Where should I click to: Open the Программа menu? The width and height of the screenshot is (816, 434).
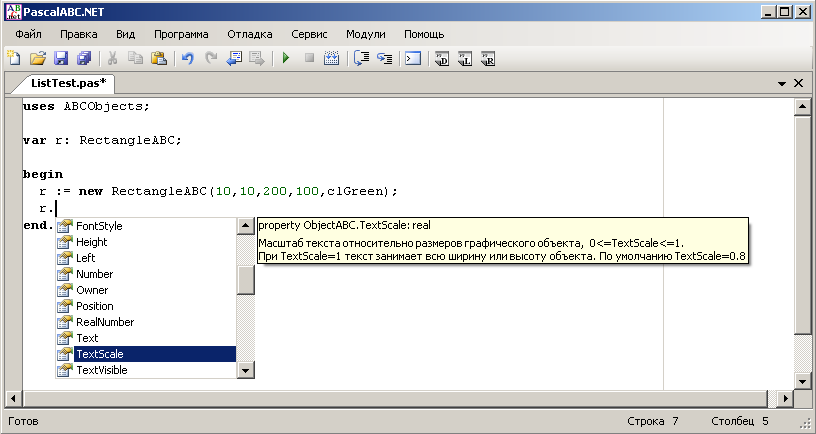tap(181, 34)
